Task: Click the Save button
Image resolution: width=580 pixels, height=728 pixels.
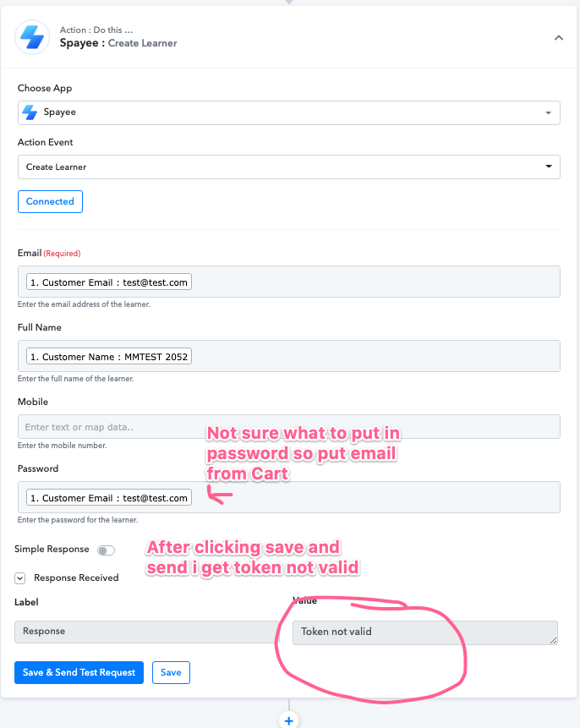Action: [171, 672]
